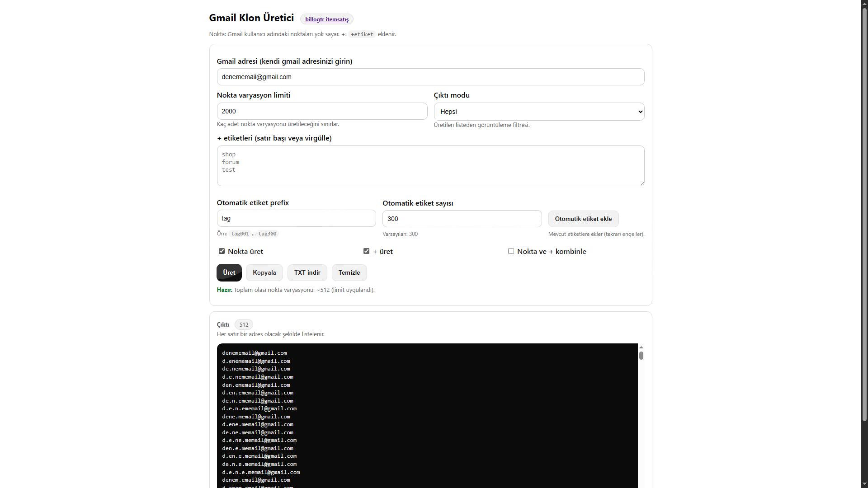Click the output list scrollbar thumb

coord(641,356)
